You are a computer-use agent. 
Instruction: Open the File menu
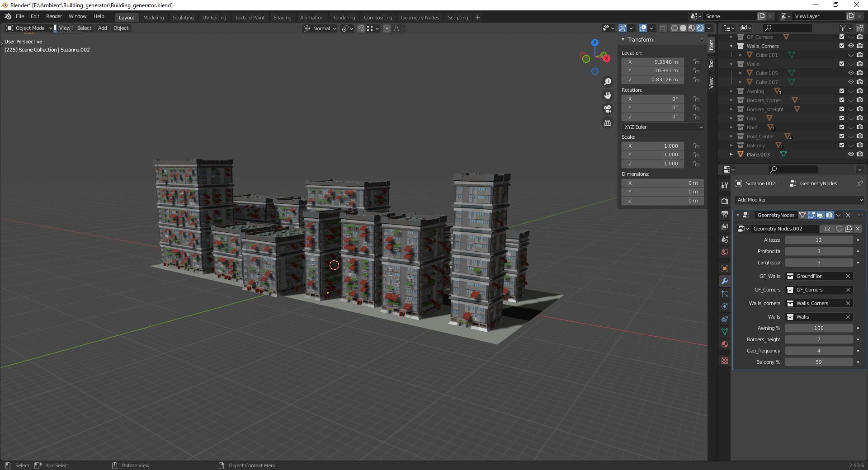pos(20,16)
